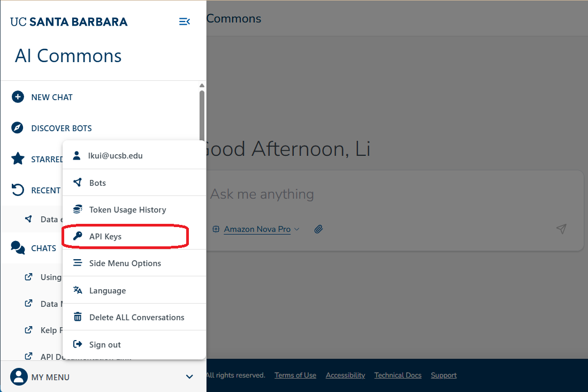Choose Side Menu Options entry
Image resolution: width=588 pixels, height=392 pixels.
[134, 263]
